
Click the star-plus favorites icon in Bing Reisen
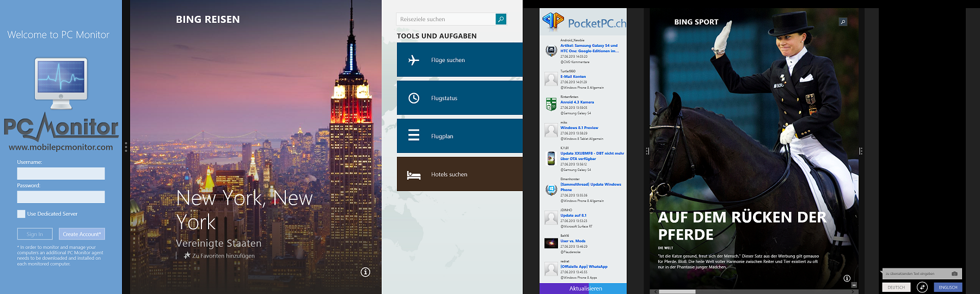click(x=187, y=255)
